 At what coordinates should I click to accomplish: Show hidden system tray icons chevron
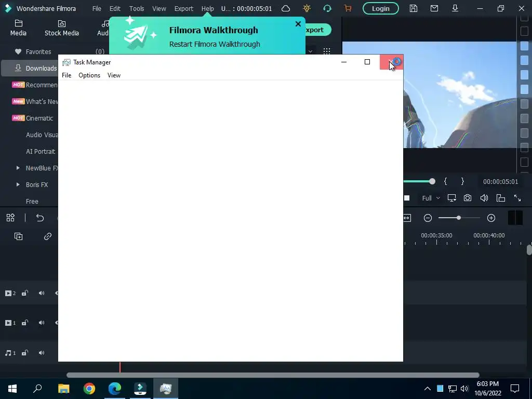[428, 389]
